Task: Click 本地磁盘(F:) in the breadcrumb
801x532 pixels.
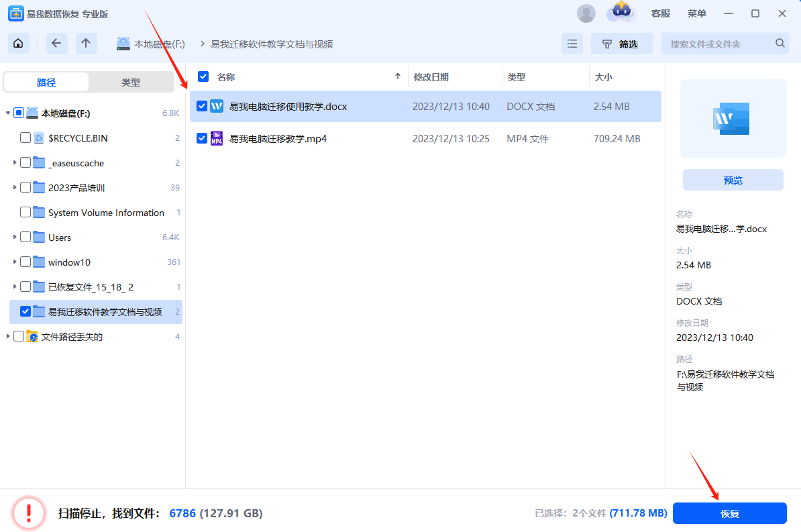Action: [x=160, y=44]
